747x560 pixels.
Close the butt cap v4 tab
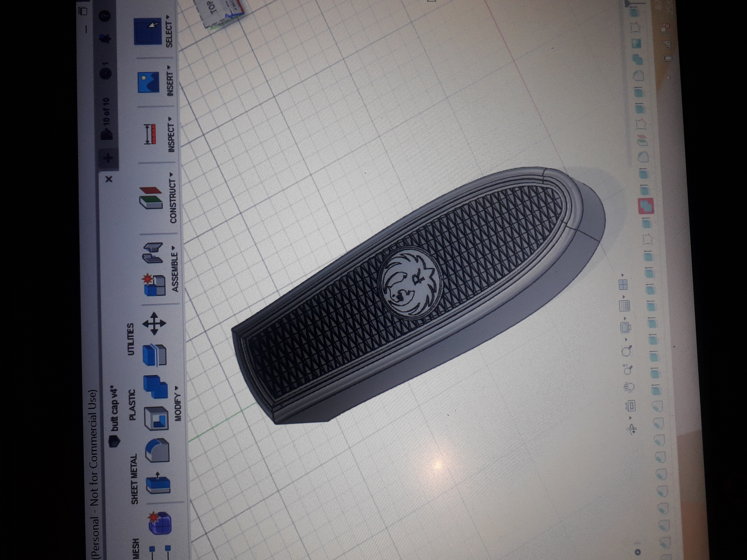pos(109,180)
